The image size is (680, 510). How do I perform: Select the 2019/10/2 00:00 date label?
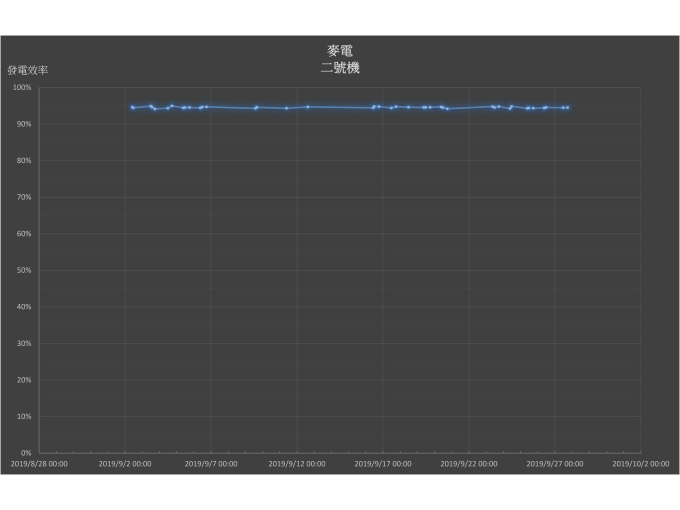coord(641,464)
